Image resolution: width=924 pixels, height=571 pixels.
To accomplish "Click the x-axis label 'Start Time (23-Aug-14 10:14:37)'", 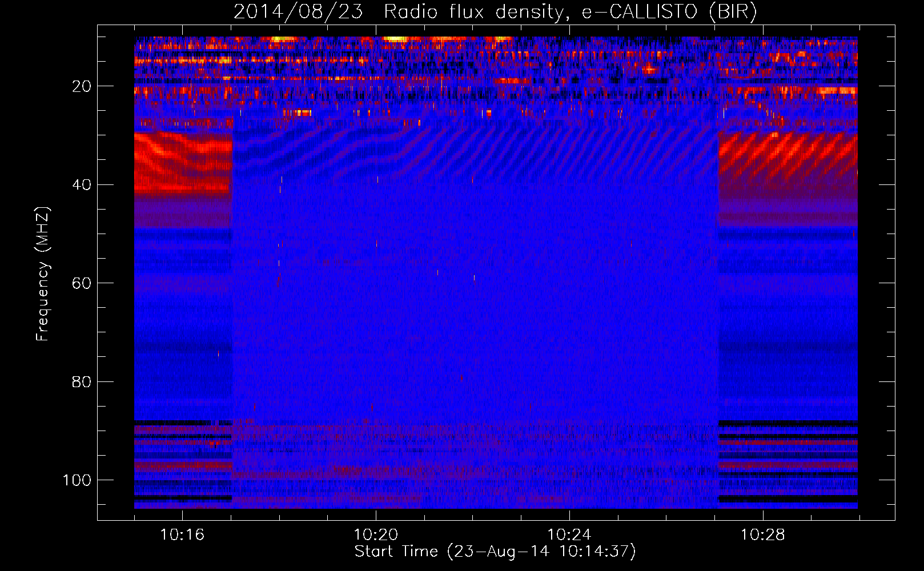I will [x=495, y=552].
